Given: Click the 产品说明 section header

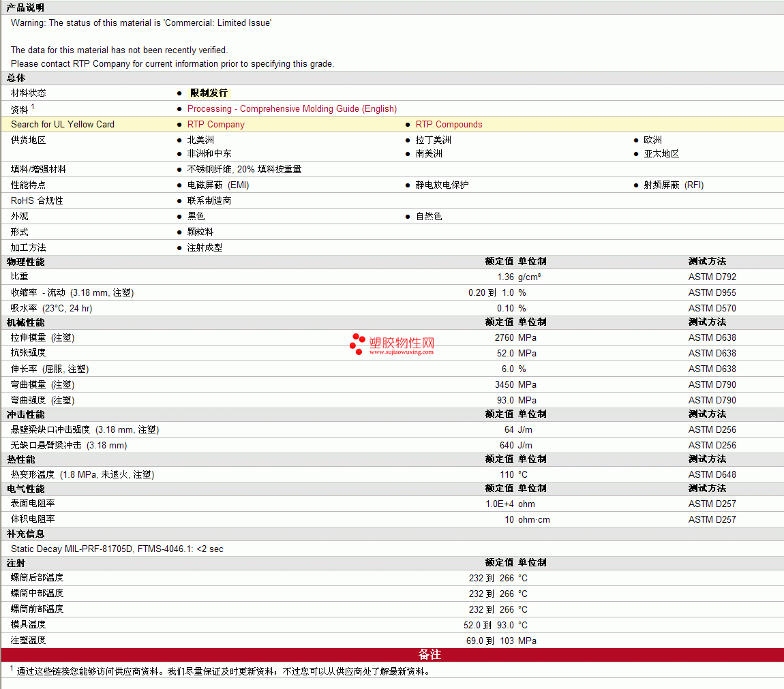Looking at the screenshot, I should [25, 7].
